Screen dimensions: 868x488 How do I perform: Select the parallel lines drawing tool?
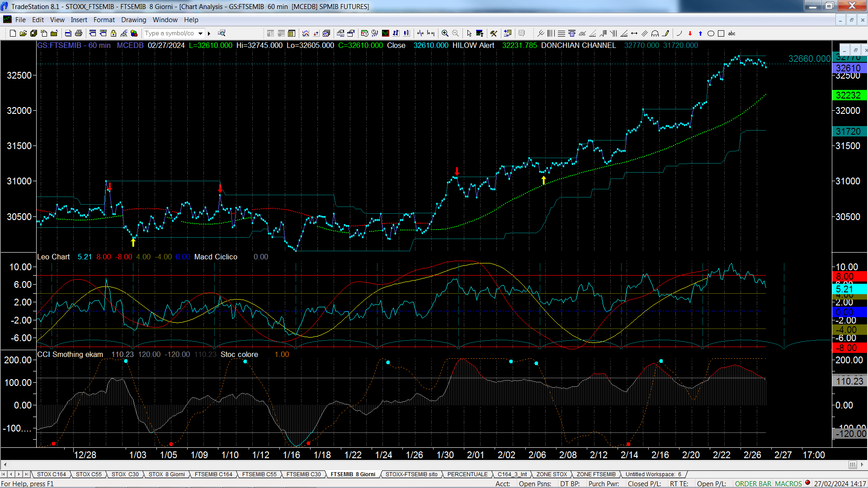click(x=645, y=33)
